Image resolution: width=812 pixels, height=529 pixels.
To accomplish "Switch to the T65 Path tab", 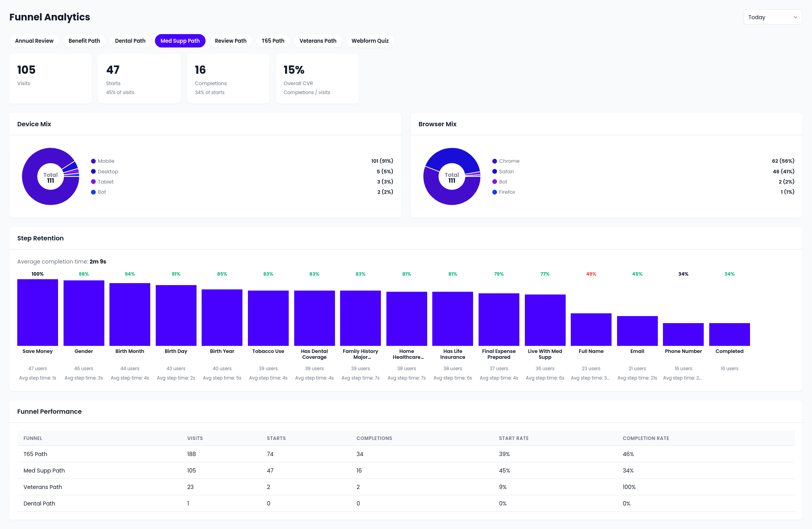I will [273, 40].
